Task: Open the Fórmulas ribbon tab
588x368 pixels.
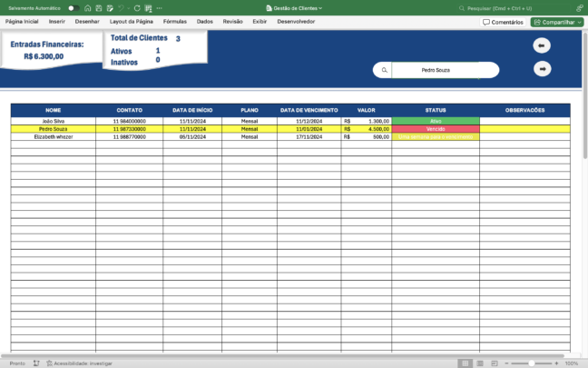Action: pyautogui.click(x=174, y=21)
